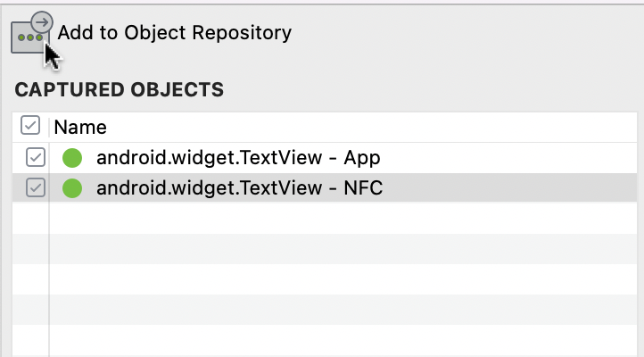This screenshot has height=357, width=644.
Task: Click blank toolbar space right of Add to Object Repository
Action: click(464, 34)
